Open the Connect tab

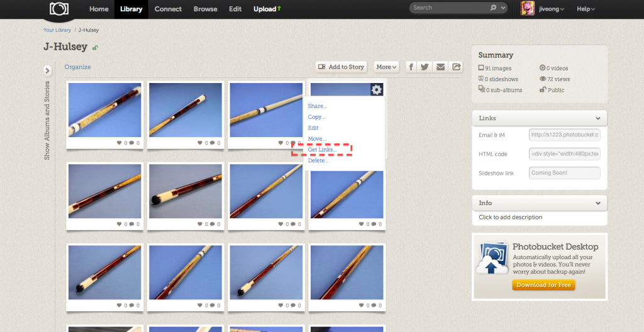click(168, 9)
